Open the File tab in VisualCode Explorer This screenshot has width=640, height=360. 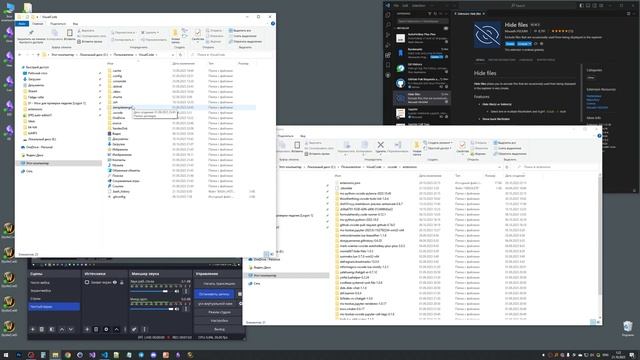(x=21, y=24)
